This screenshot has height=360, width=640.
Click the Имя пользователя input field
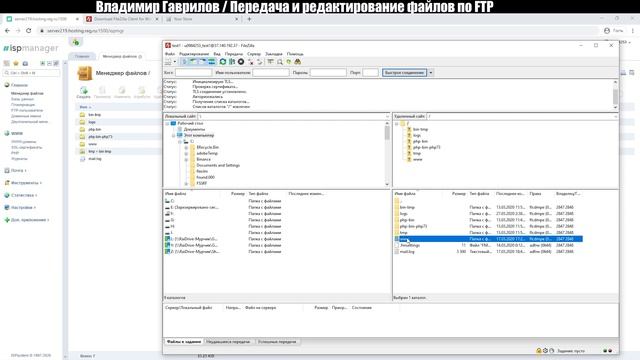click(x=271, y=73)
